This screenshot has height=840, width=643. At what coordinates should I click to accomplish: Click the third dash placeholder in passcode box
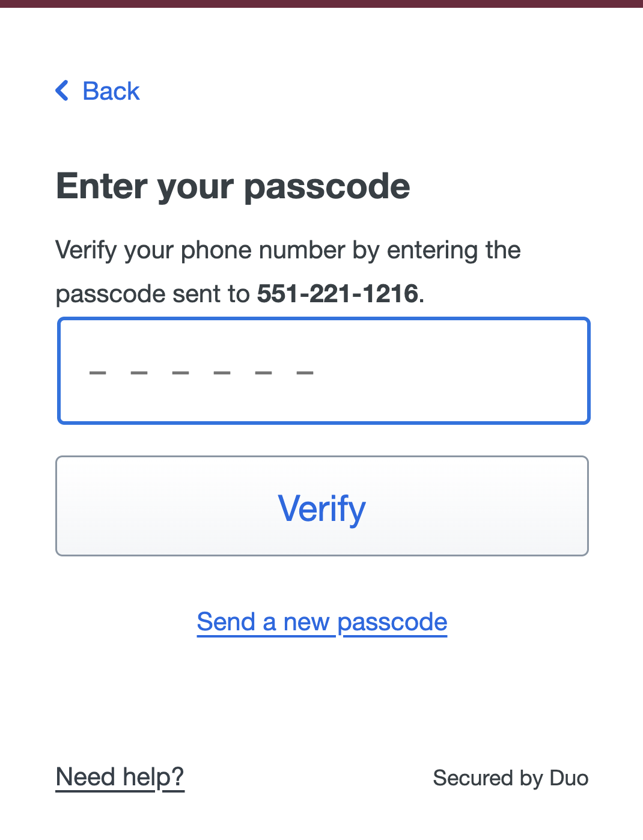click(180, 373)
